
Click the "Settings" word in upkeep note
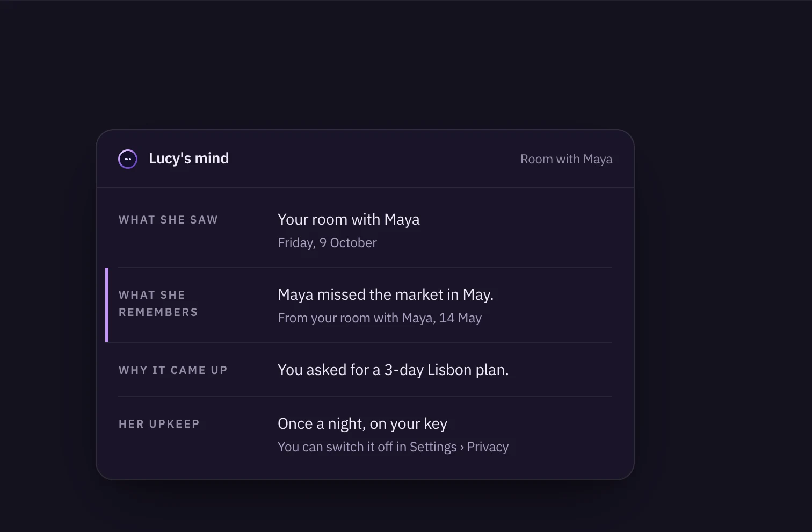pos(433,447)
